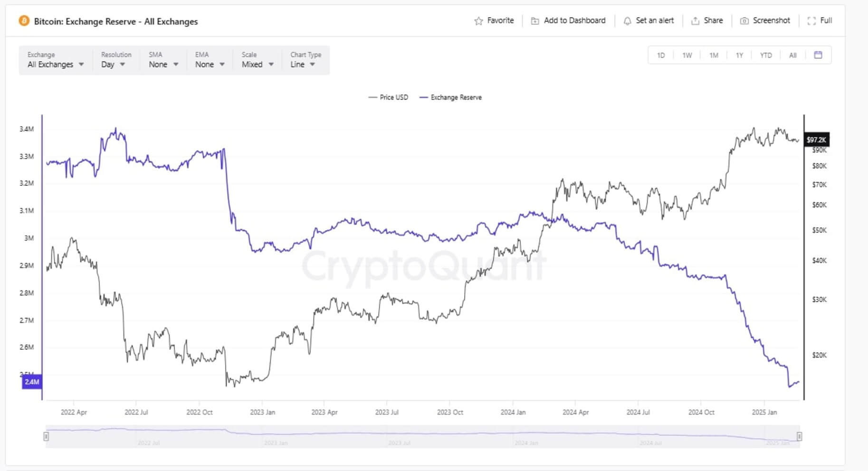868x471 pixels.
Task: Click the Set an alert bell icon
Action: [627, 21]
